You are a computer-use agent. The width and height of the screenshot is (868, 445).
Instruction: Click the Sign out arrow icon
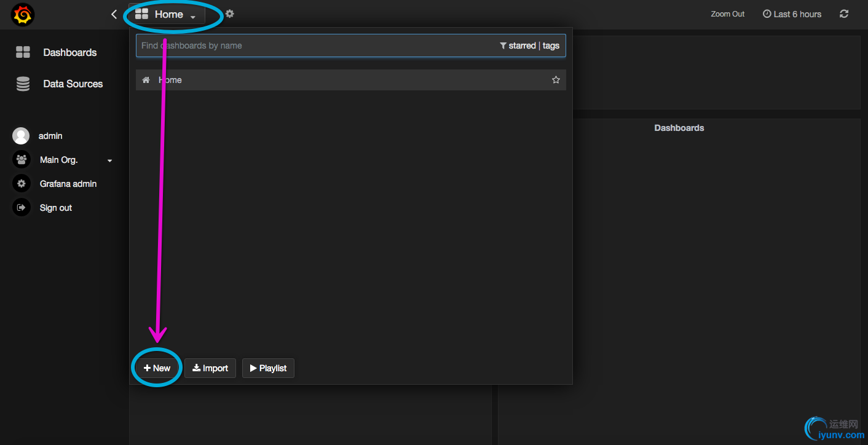pos(21,208)
